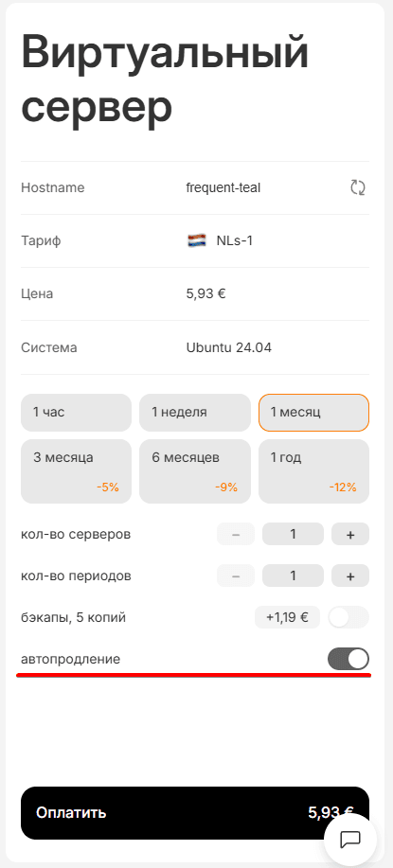
Task: Decrease number of periods with minus
Action: coord(236,576)
